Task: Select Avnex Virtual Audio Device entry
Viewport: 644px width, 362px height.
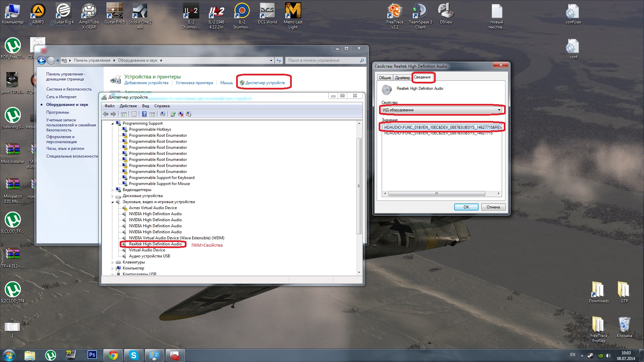Action: tap(153, 208)
